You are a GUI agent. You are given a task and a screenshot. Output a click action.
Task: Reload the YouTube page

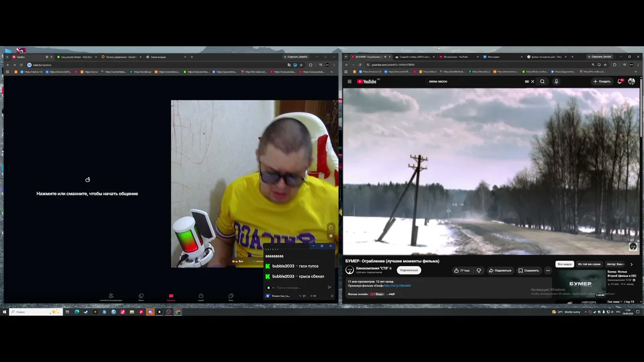360,65
